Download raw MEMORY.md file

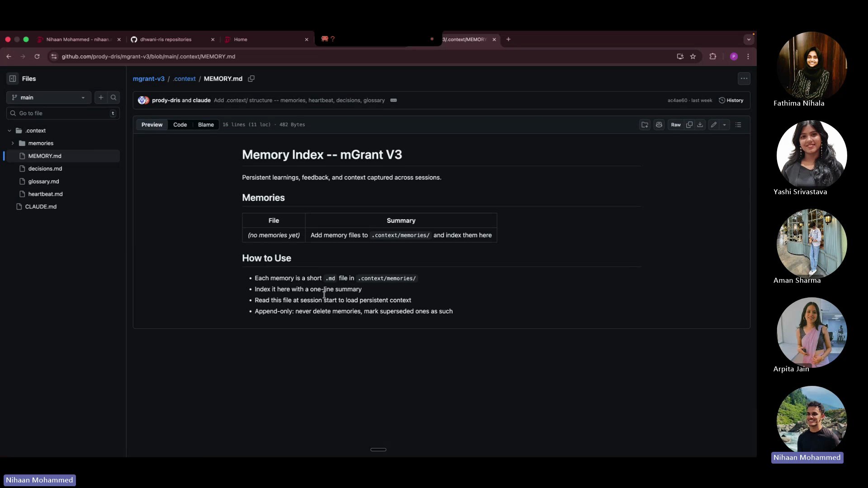[x=700, y=125]
